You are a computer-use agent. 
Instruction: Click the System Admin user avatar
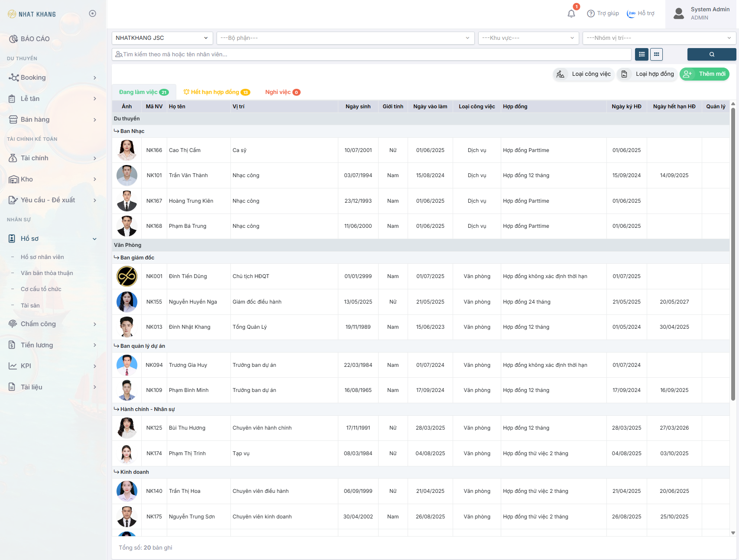coord(678,13)
